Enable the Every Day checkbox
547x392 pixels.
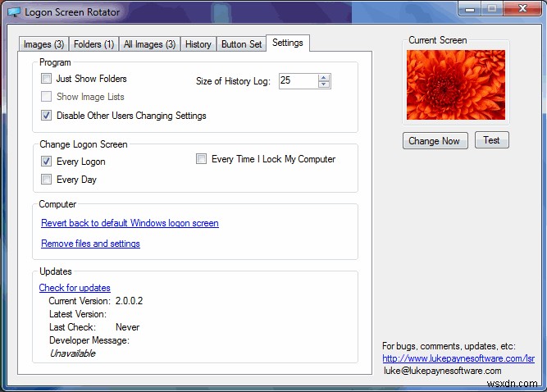tap(46, 180)
